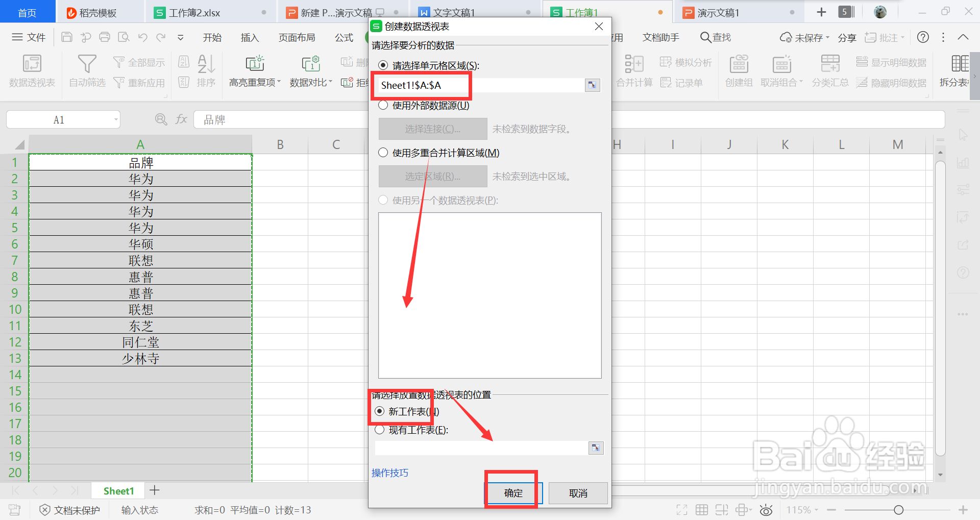This screenshot has width=980, height=520.
Task: Click the zoom out minus button
Action: [x=831, y=510]
